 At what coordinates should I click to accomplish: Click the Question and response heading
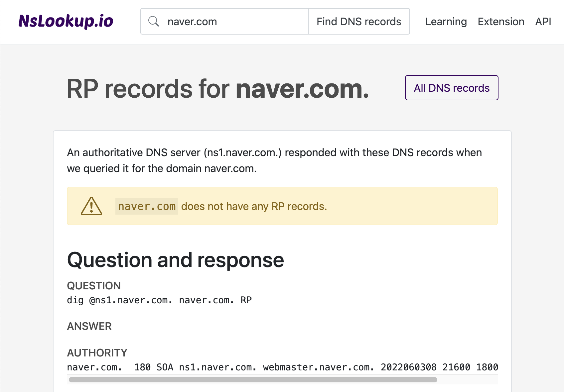point(175,260)
